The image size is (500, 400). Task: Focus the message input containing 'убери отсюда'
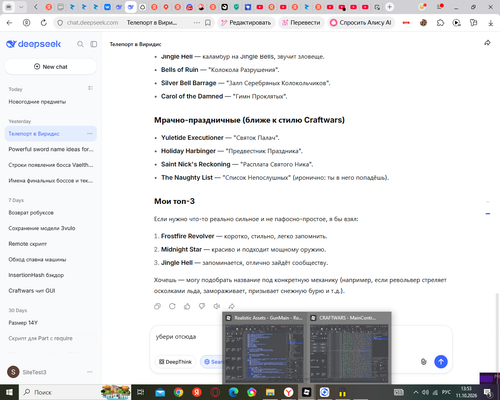pyautogui.click(x=187, y=337)
